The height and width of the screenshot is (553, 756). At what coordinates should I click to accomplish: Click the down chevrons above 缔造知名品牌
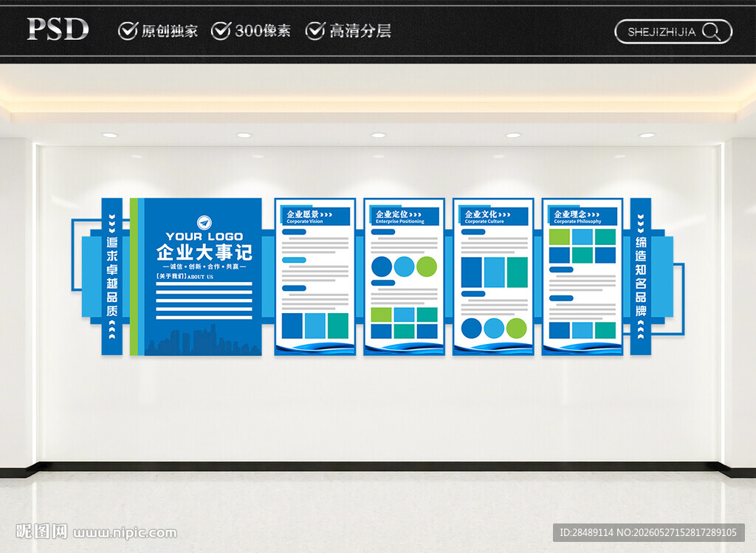pos(641,224)
